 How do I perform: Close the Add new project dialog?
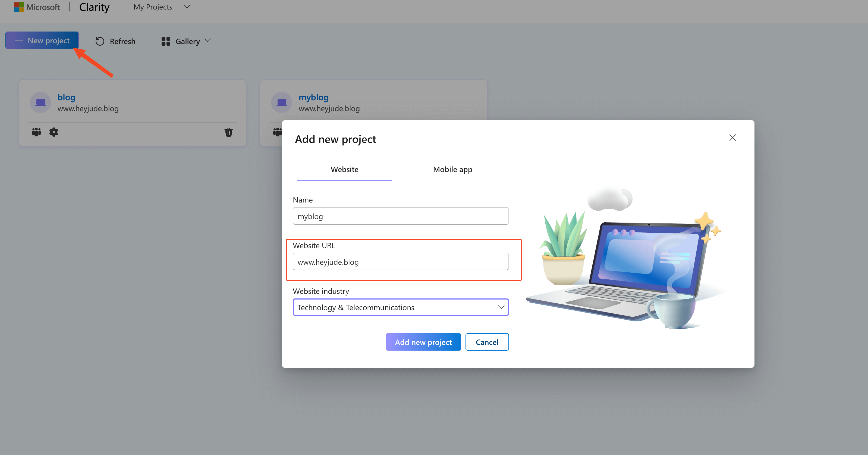(732, 138)
